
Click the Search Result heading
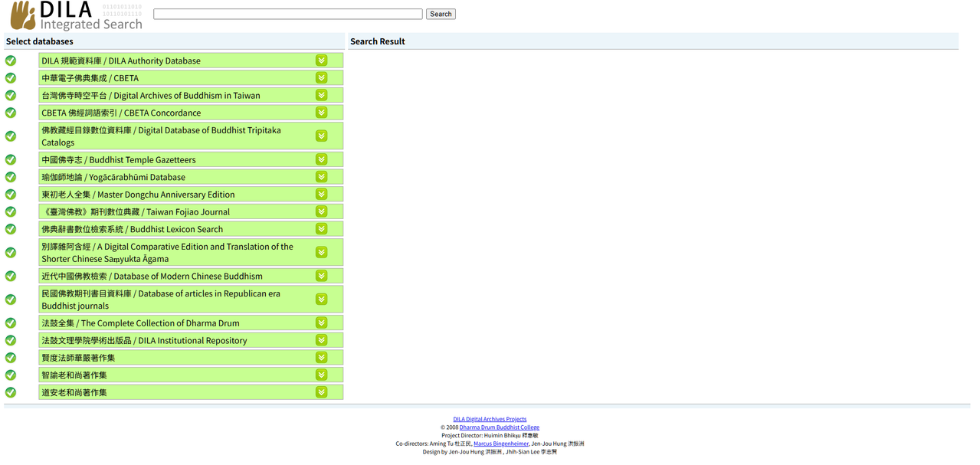[x=378, y=41]
